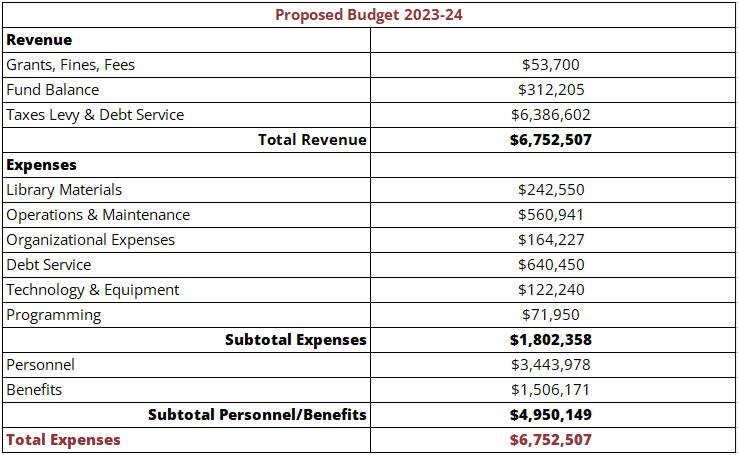Click the Subtotal Expenses amount $1,802,358
Screen dimensions: 739x455
[550, 340]
